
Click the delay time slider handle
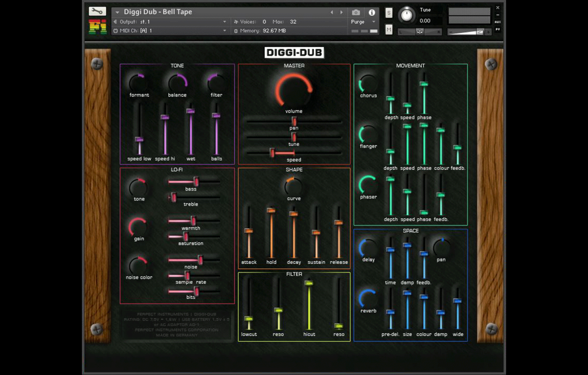pyautogui.click(x=390, y=250)
